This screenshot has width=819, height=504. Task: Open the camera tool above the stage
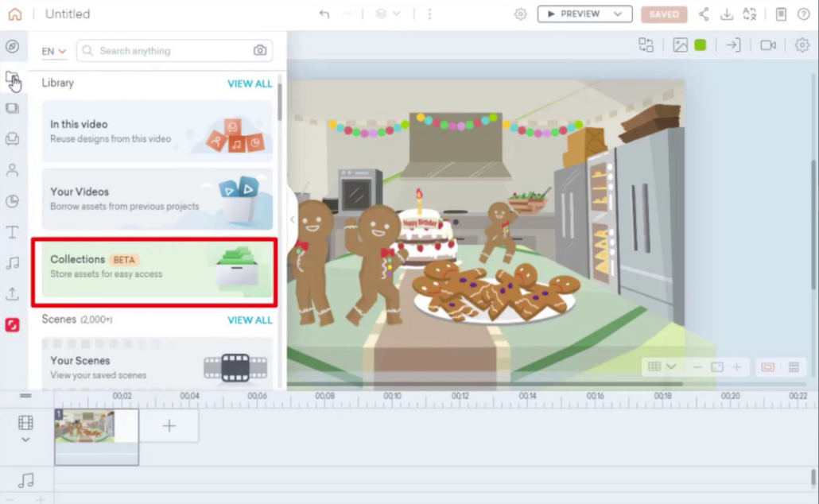click(767, 45)
